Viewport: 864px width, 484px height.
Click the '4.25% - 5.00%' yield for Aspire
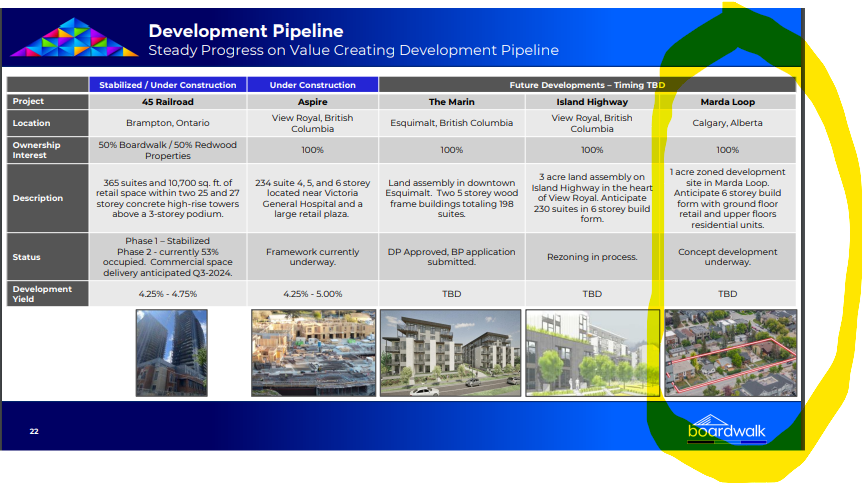pyautogui.click(x=312, y=294)
